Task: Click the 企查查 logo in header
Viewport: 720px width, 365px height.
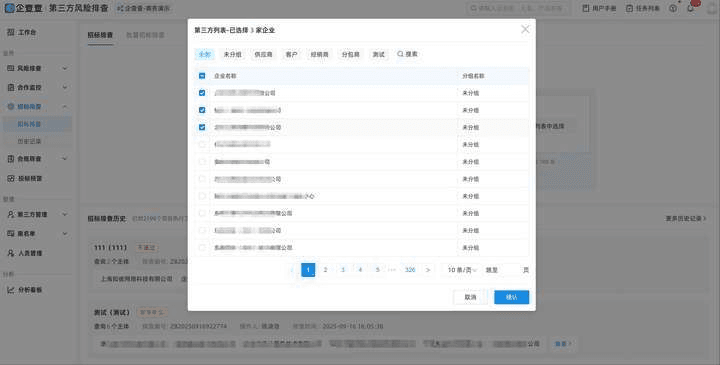Action: click(23, 8)
